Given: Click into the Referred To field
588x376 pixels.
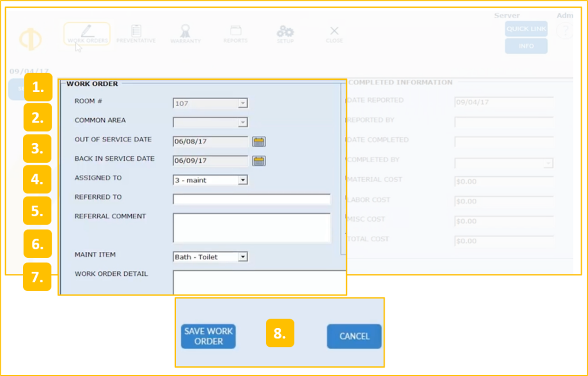Looking at the screenshot, I should tap(251, 199).
